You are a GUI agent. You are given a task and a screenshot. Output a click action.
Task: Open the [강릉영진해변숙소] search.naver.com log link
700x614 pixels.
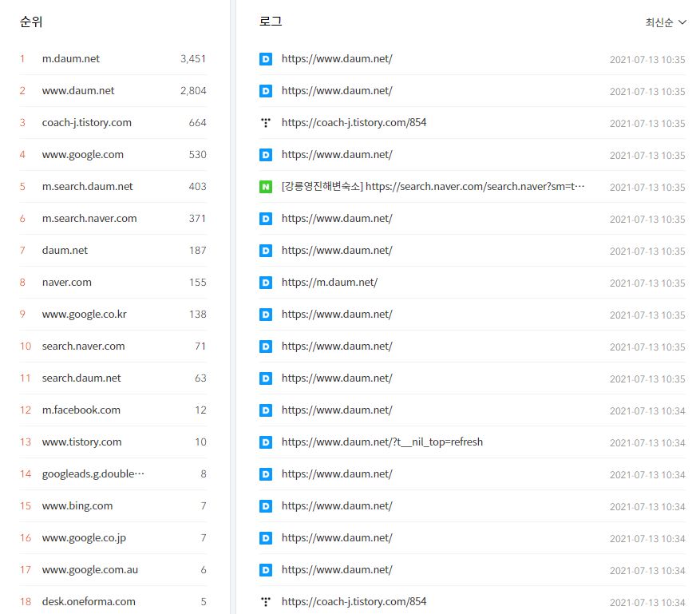tap(433, 187)
